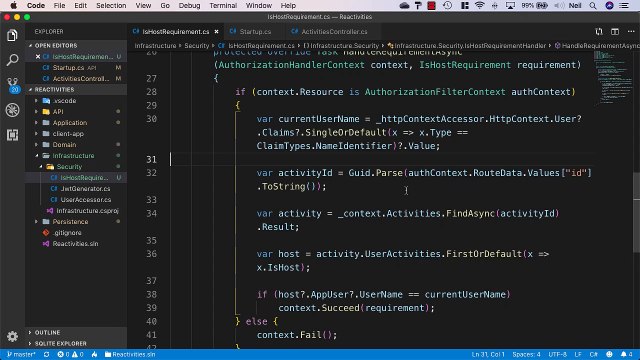Collapse the Security folder
The image size is (640, 360).
click(x=76, y=167)
